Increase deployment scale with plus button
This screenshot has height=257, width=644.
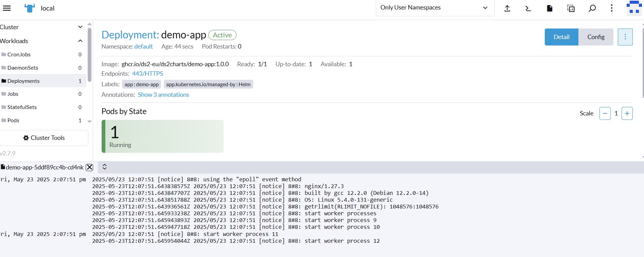pyautogui.click(x=627, y=113)
